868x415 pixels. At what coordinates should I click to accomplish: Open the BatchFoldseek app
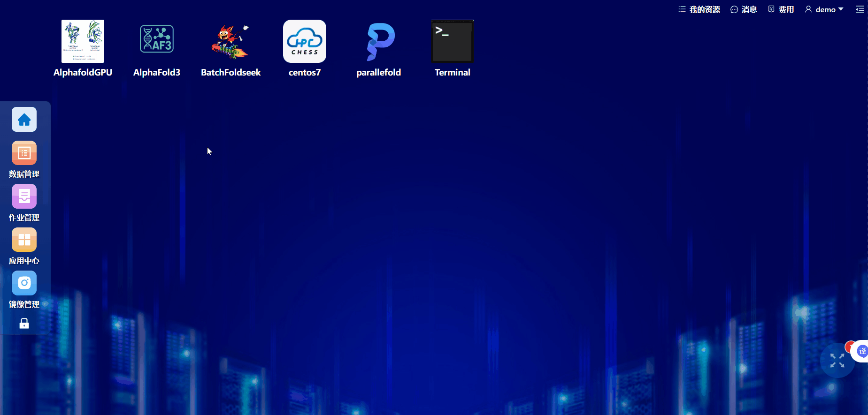(230, 41)
